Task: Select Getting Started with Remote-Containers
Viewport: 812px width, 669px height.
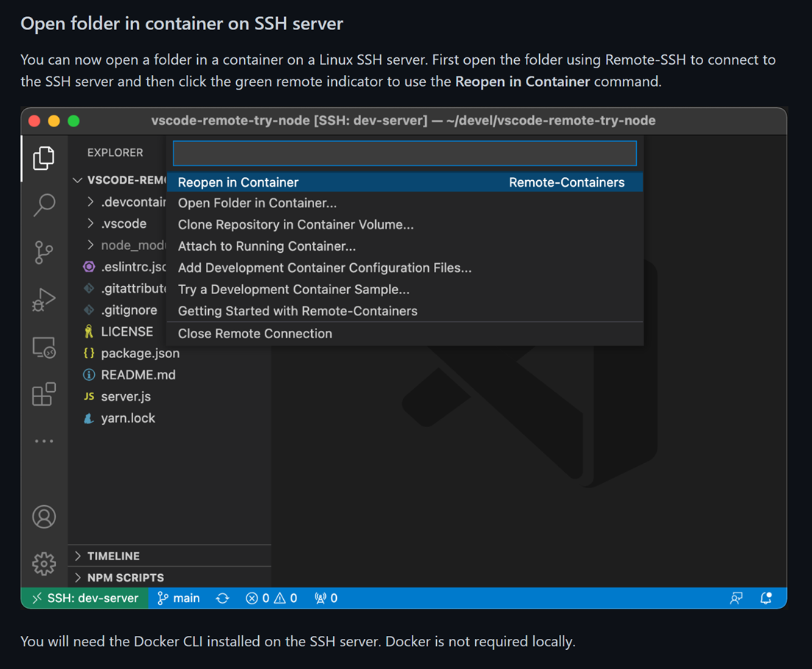Action: [x=405, y=311]
